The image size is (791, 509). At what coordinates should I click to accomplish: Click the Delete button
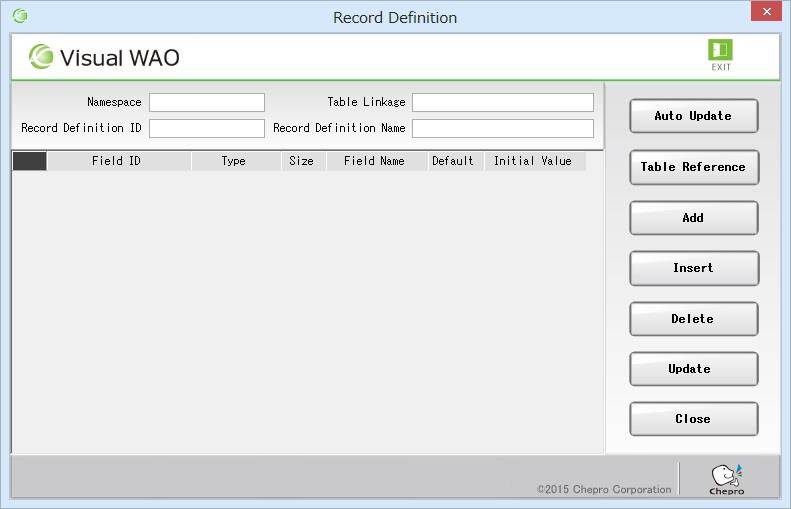tap(693, 319)
